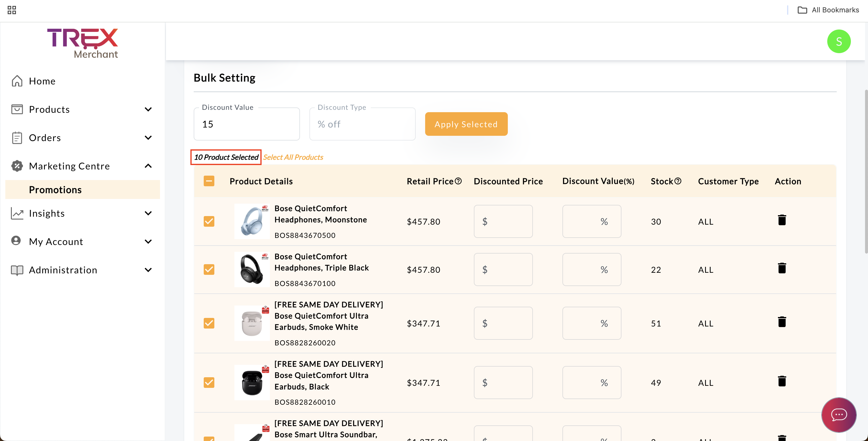Viewport: 868px width, 441px height.
Task: Select Promotions submenu item
Action: tap(83, 190)
